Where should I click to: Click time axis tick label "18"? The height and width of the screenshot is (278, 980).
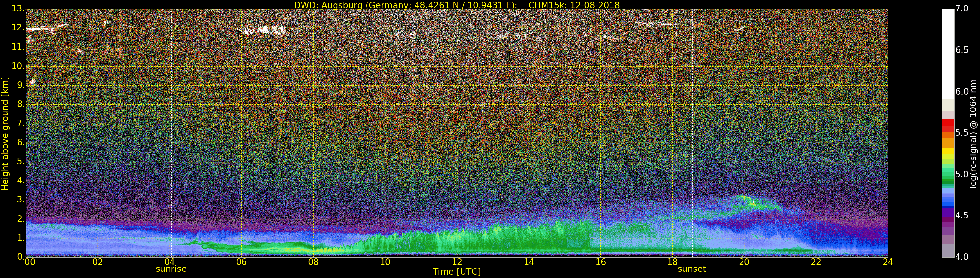[x=672, y=262]
